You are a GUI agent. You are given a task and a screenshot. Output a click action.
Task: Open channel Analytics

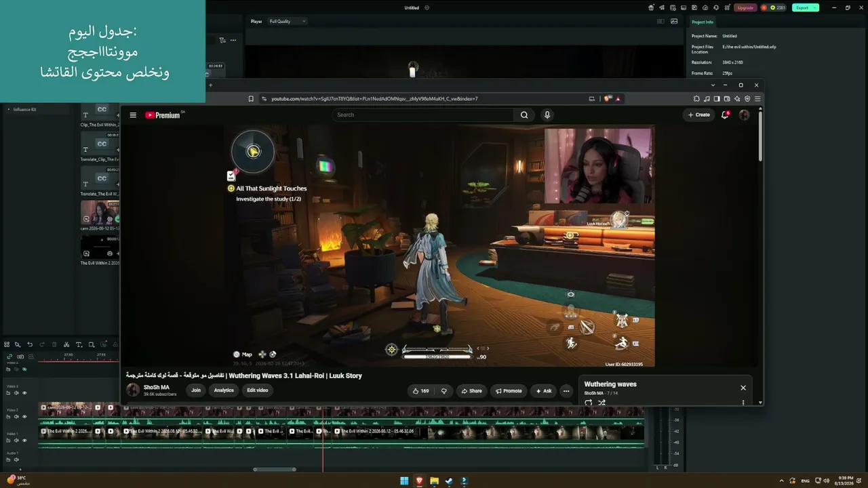point(224,390)
